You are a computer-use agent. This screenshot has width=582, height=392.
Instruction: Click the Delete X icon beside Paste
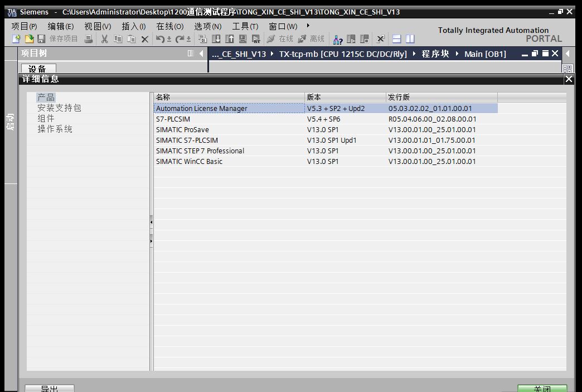(145, 39)
